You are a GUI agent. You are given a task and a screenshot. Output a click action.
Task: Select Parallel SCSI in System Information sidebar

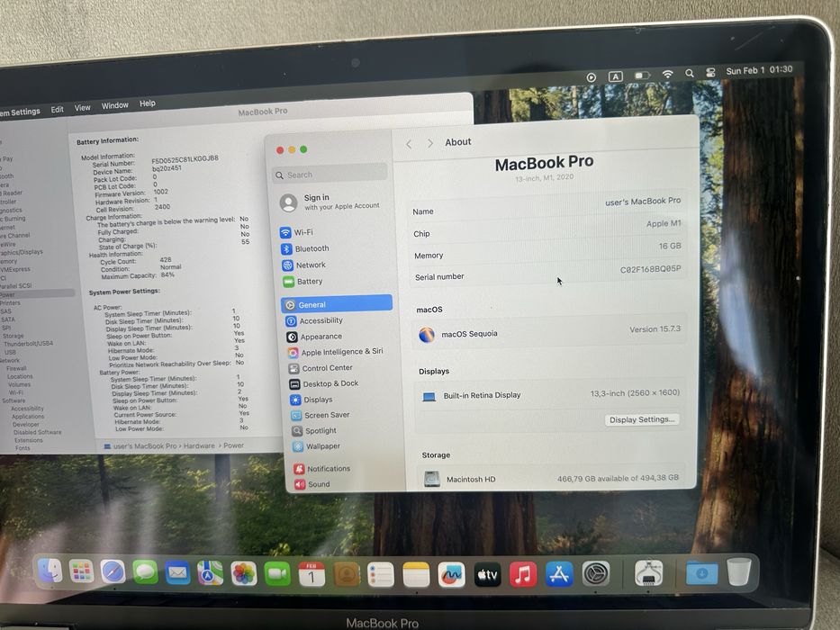[x=16, y=286]
